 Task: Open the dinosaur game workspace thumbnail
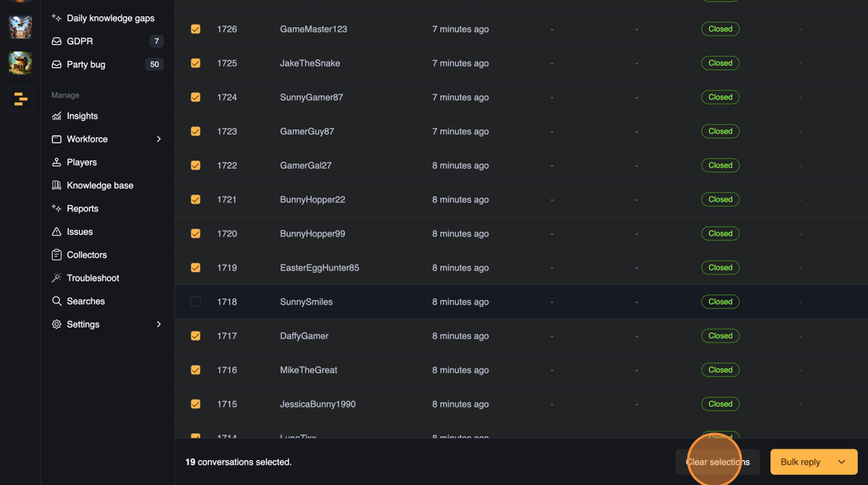tap(20, 63)
